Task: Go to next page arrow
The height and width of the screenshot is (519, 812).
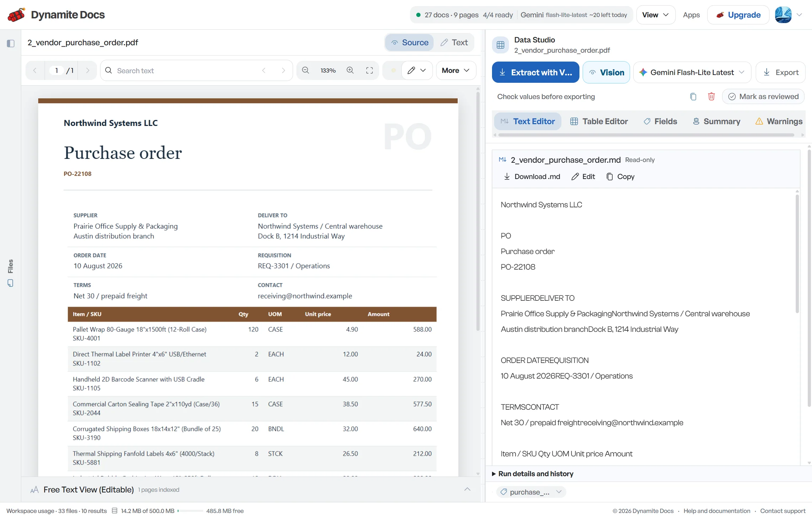Action: point(87,70)
